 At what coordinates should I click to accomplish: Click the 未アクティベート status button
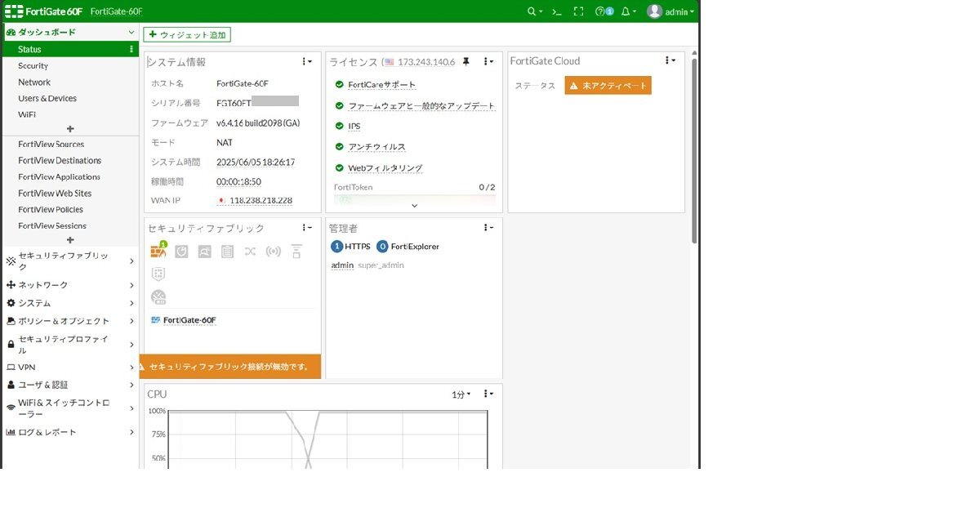tap(608, 86)
